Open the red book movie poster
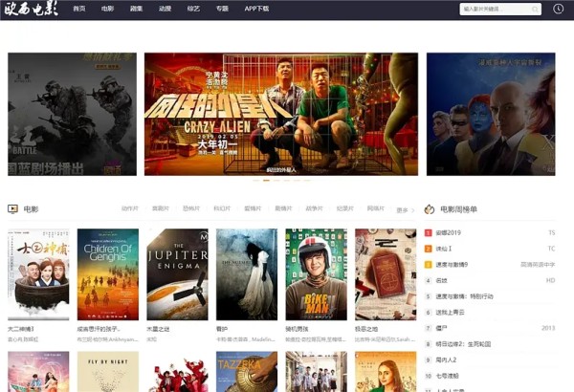Screen dimensions: 574x392 click(x=386, y=274)
